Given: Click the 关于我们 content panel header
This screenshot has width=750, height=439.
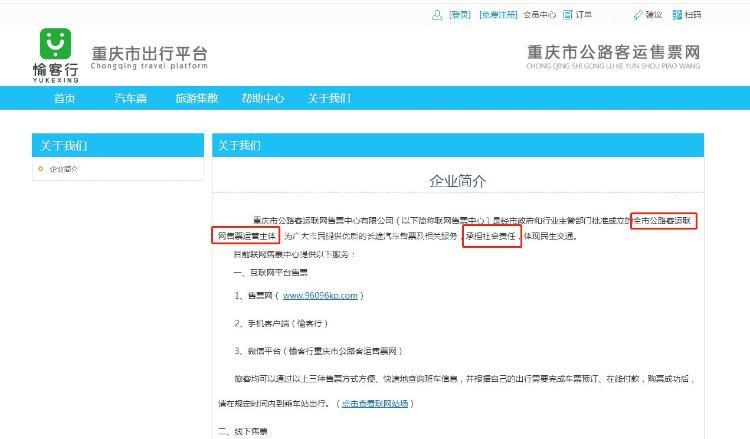Looking at the screenshot, I should [458, 145].
